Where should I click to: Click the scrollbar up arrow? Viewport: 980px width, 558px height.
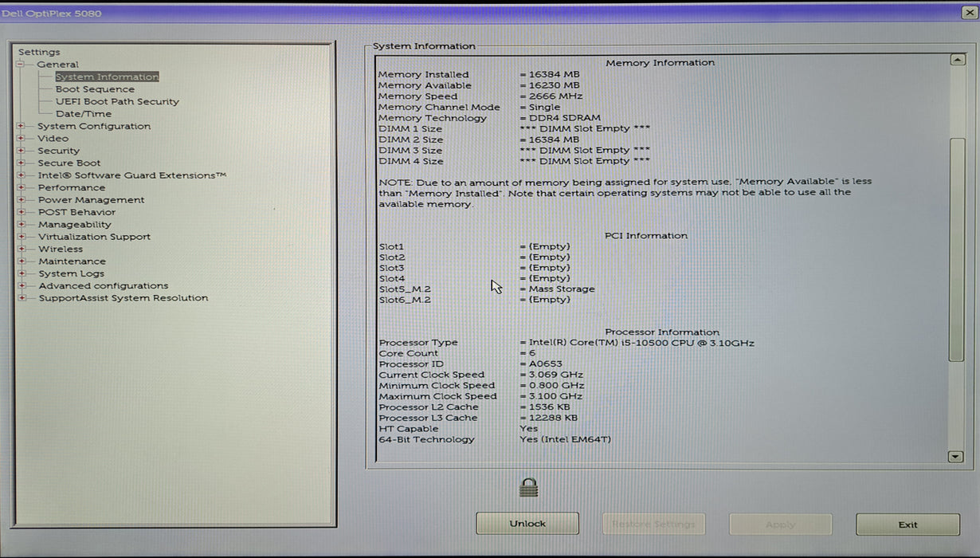tap(957, 60)
